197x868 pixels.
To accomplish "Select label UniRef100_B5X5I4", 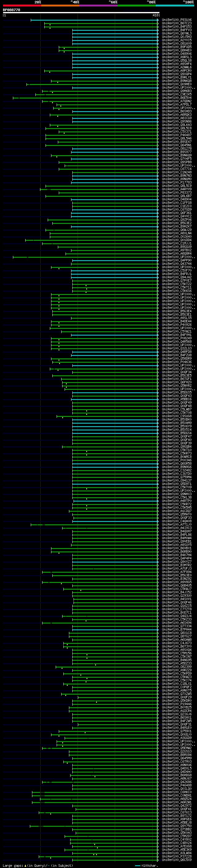I will [177, 430].
